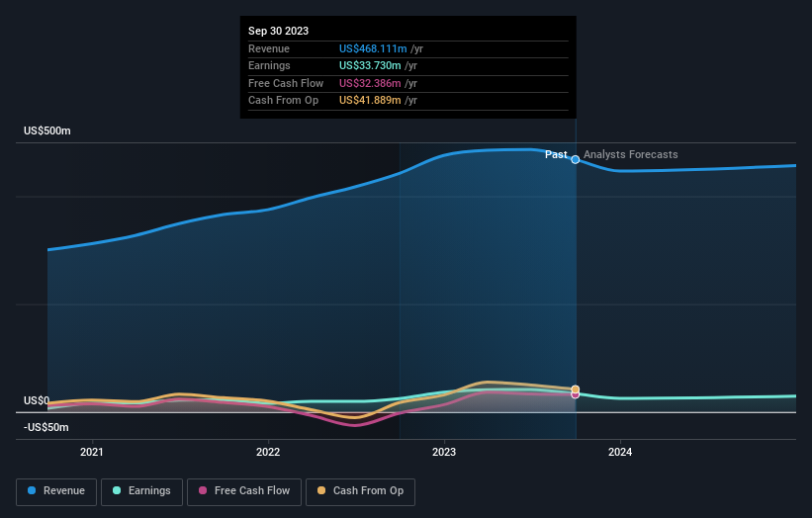The width and height of the screenshot is (812, 518).
Task: Click the 2021 x-axis label
Action: click(92, 453)
